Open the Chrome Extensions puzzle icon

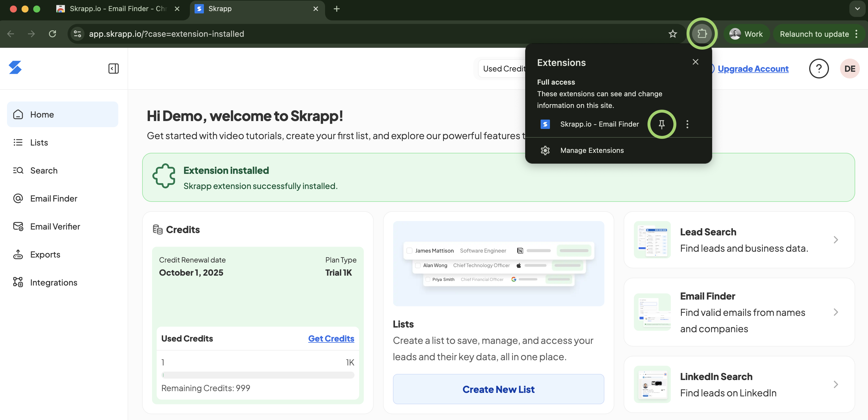[702, 34]
